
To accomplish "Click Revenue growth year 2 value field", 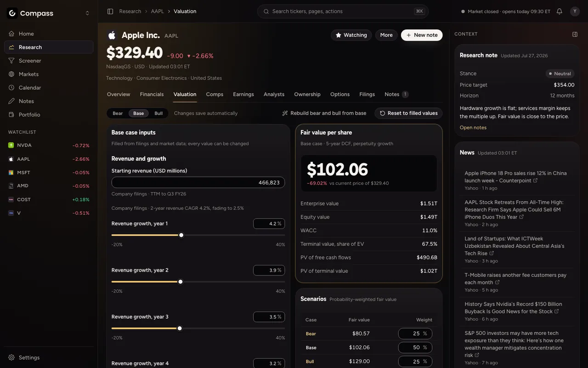I will (x=269, y=270).
